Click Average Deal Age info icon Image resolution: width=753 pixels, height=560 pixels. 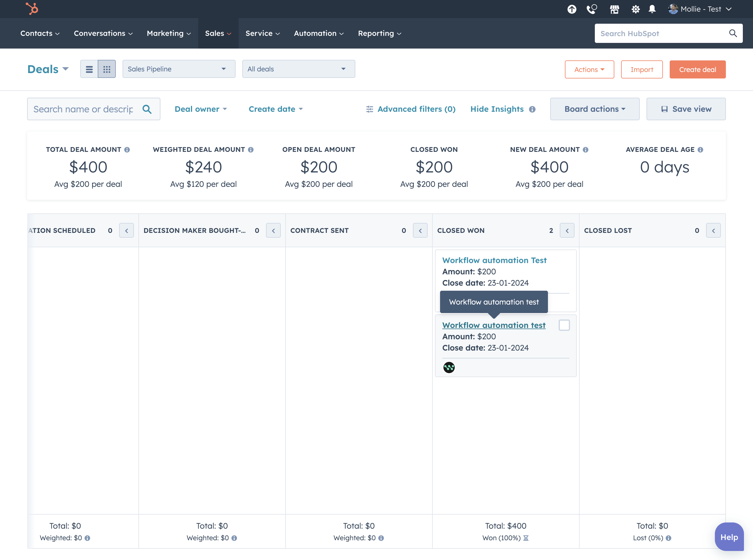click(x=700, y=150)
